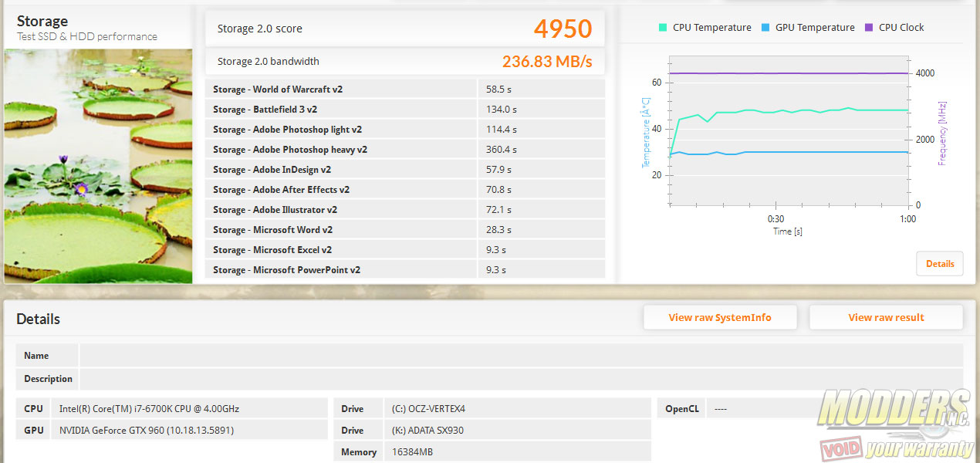Viewport: 980px width, 463px height.
Task: Click the Details button under the chart
Action: click(940, 264)
